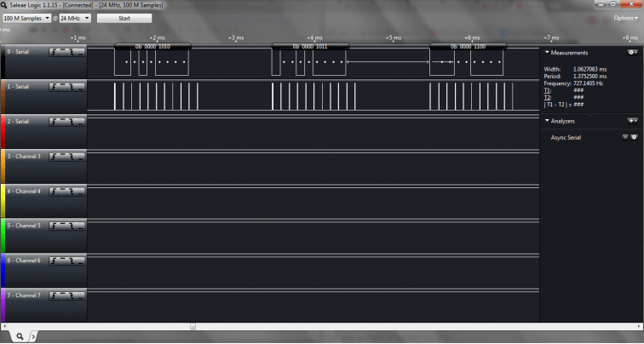Set rising edge trigger on channel 1 - Serial
The height and width of the screenshot is (344, 644).
pyautogui.click(x=54, y=87)
